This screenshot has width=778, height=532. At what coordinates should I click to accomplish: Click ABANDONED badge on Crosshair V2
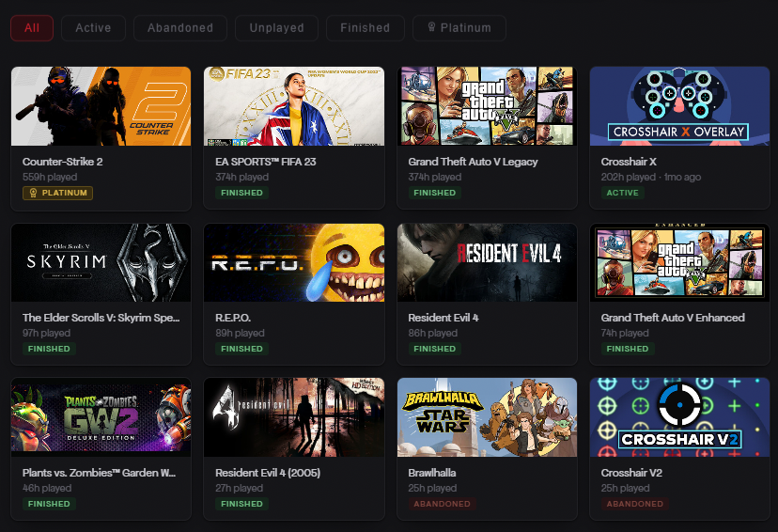[x=634, y=504]
